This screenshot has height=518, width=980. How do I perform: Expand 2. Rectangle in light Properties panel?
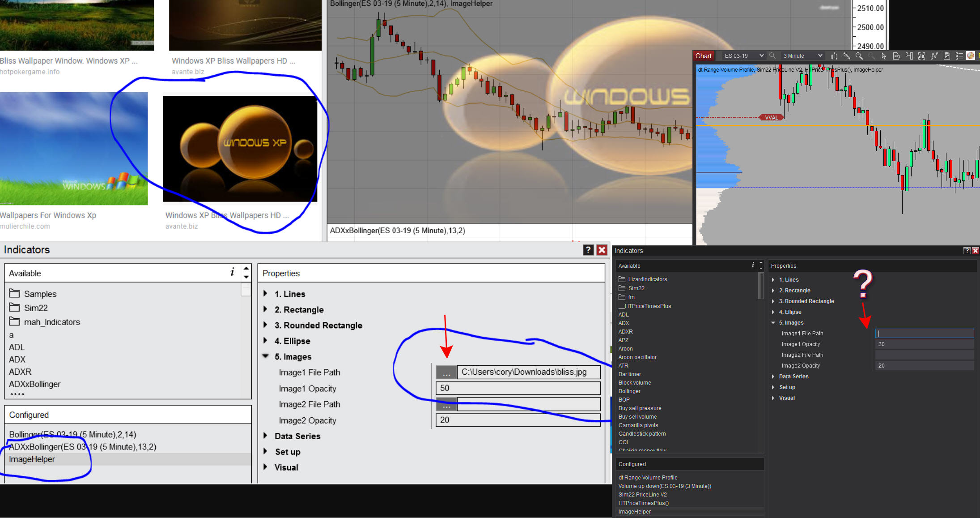point(265,309)
